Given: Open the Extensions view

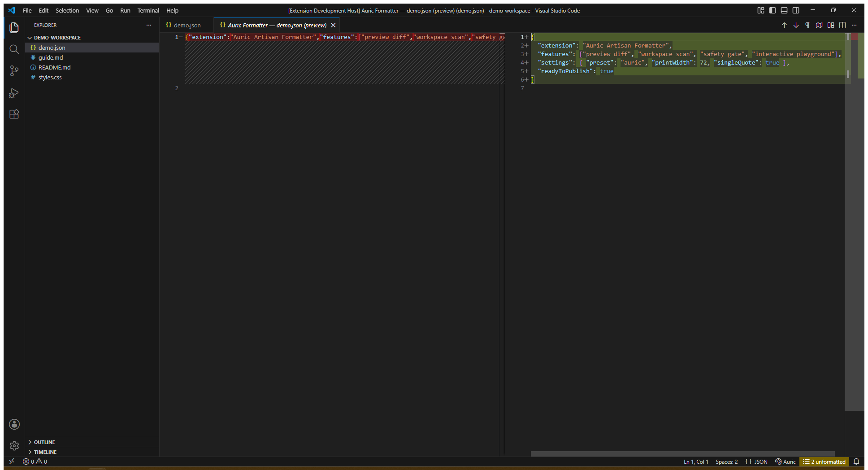Looking at the screenshot, I should [14, 114].
